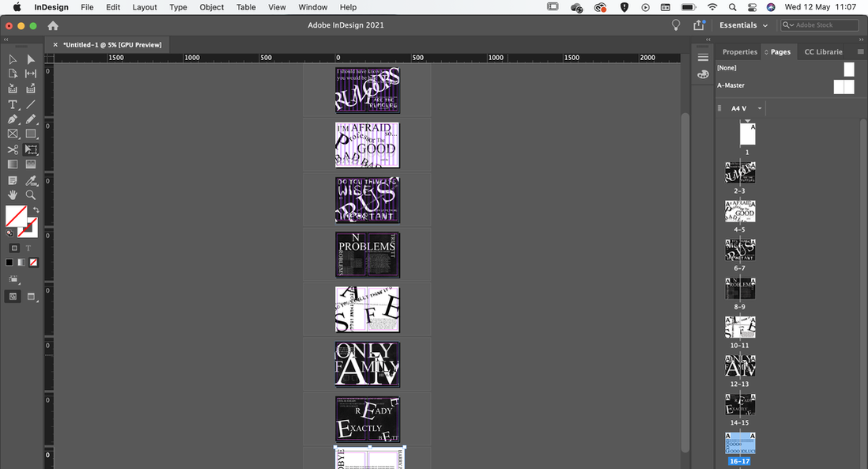
Task: Open the Adobe Stock search type dropdown
Action: 787,25
